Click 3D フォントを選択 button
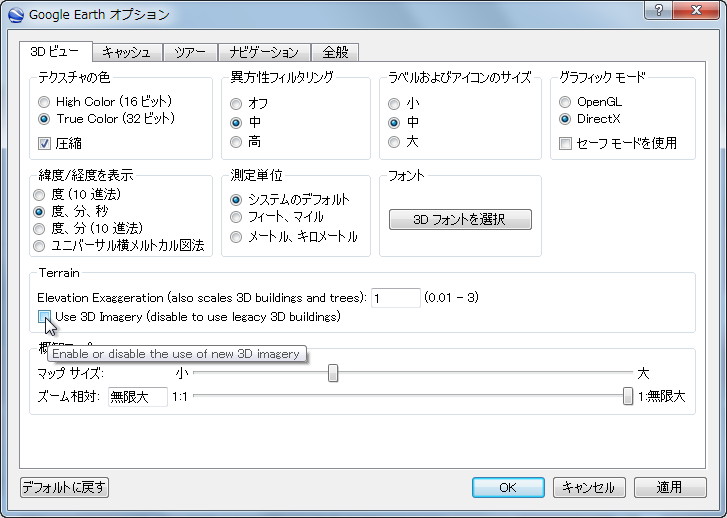This screenshot has height=518, width=727. [x=460, y=219]
